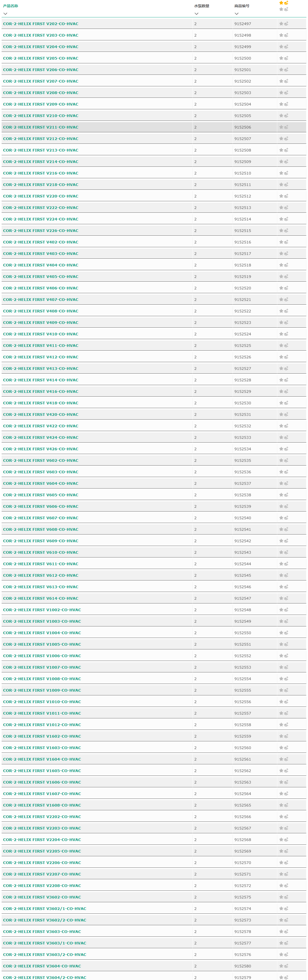
Task: Click stack-plus icon on V226-CO-HVAC row
Action: [286, 231]
